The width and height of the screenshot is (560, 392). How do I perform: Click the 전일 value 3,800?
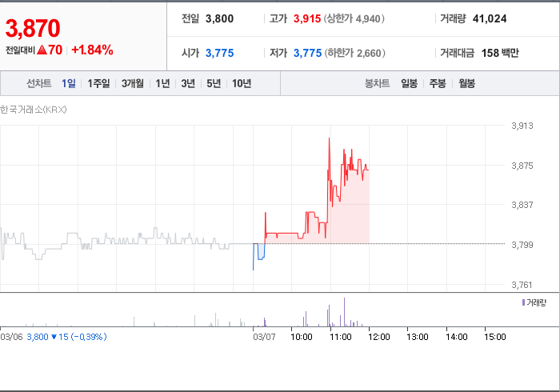pyautogui.click(x=219, y=18)
